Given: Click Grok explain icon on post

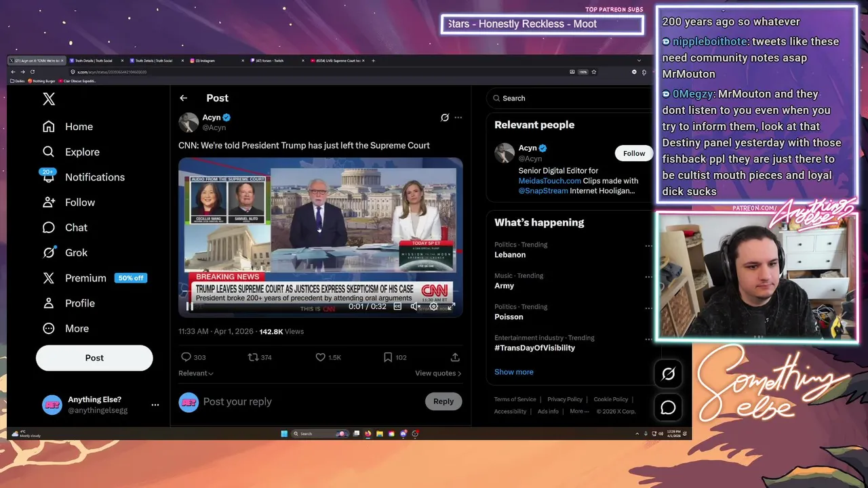Looking at the screenshot, I should click(445, 117).
